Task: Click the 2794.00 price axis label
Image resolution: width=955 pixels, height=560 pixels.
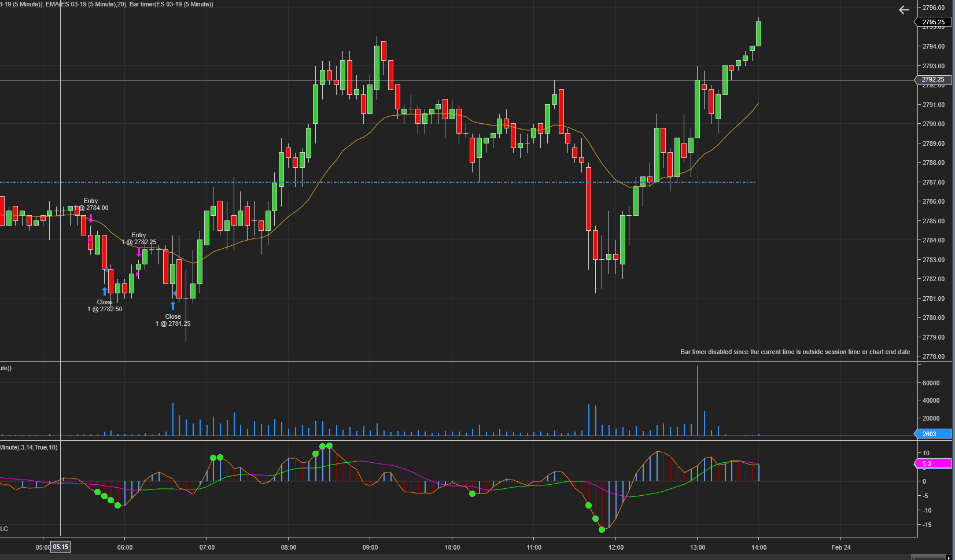Action: tap(933, 46)
